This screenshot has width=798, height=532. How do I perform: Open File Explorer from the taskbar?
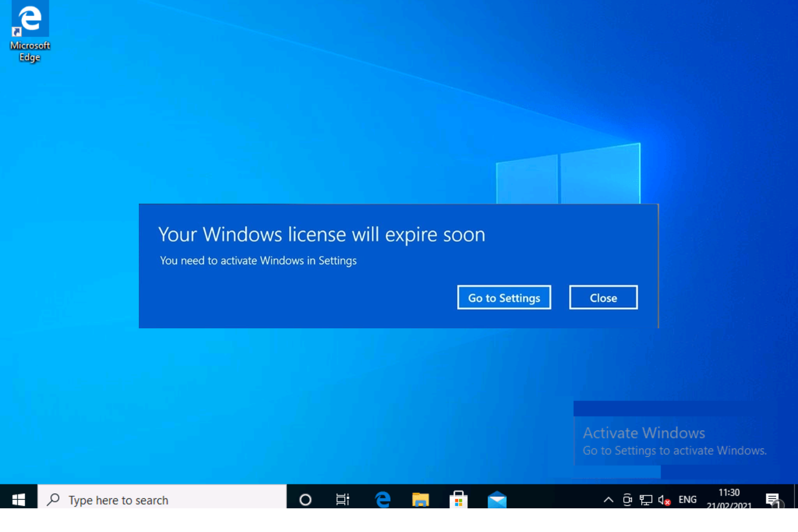420,499
